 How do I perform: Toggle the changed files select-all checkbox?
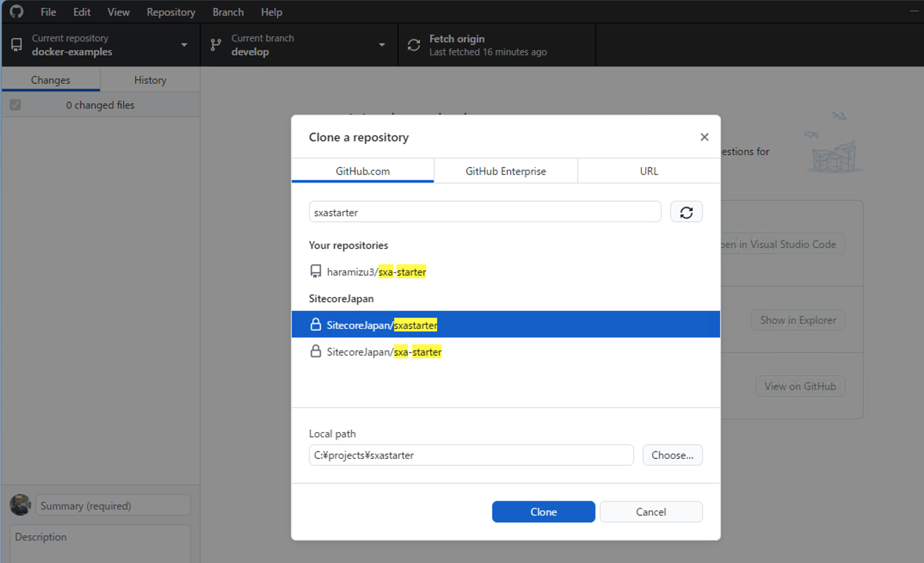15,105
